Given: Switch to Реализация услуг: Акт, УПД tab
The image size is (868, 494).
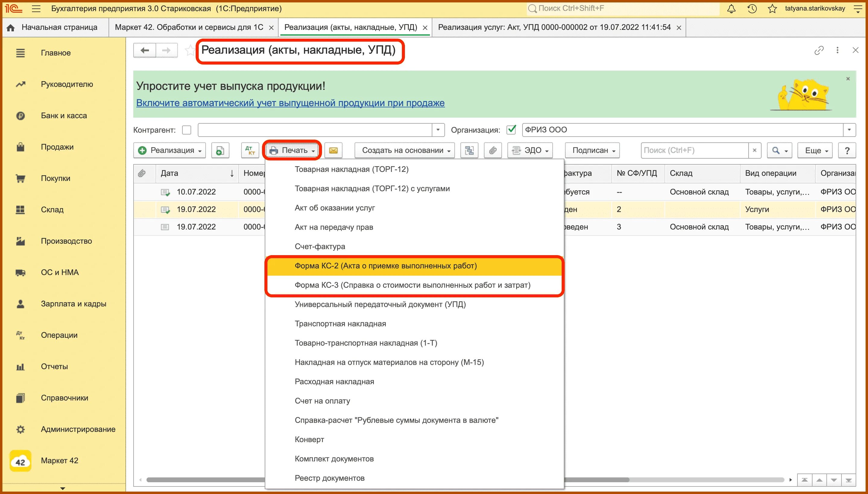Looking at the screenshot, I should pos(554,27).
